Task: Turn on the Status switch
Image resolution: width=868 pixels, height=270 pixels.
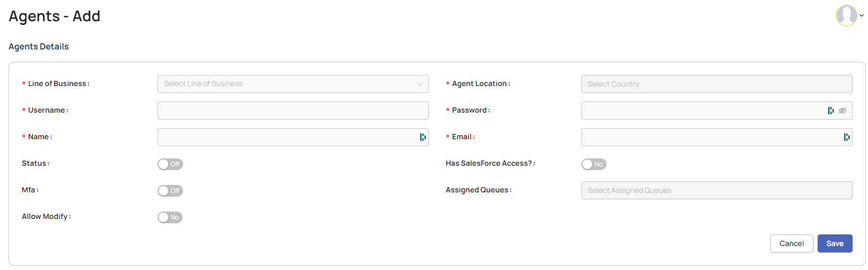Action: click(x=170, y=164)
